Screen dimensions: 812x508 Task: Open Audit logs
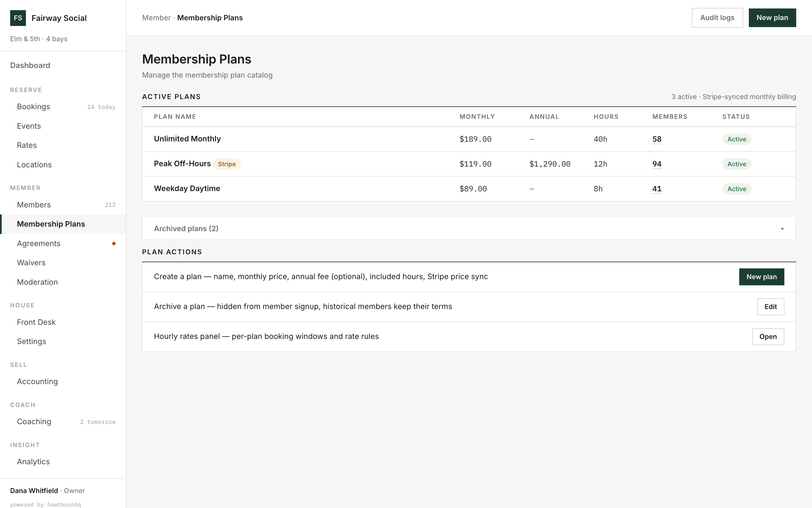[717, 18]
